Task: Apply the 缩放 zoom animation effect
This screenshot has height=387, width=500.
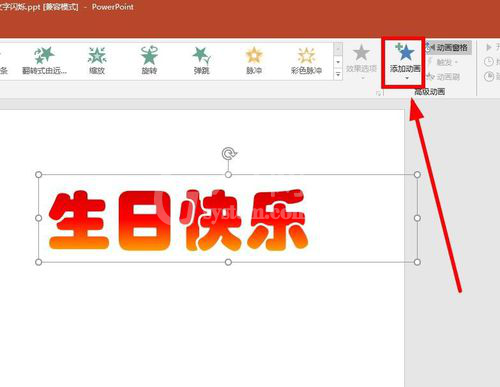Action: [97, 60]
